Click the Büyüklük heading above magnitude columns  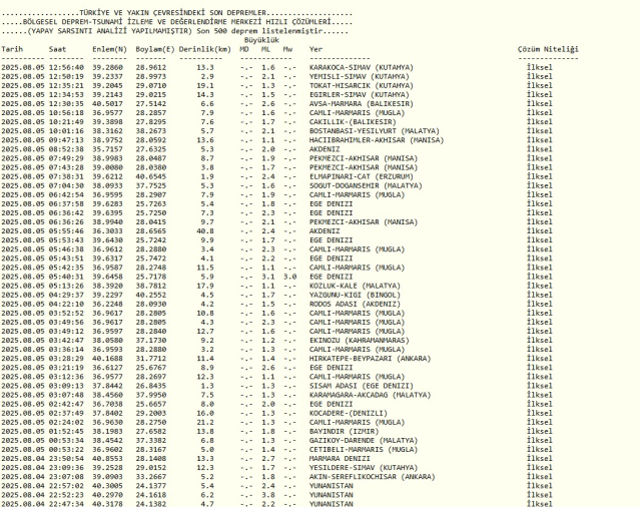tap(262, 38)
